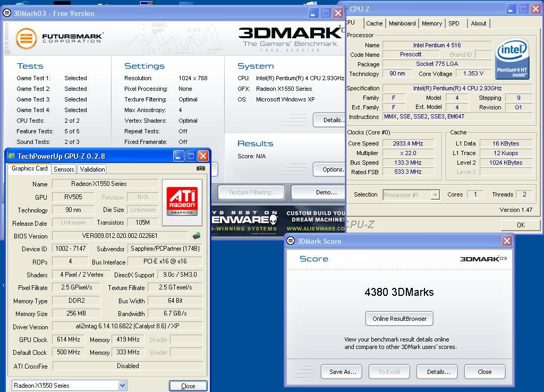Viewport: 544px width, 392px height.
Task: Close the 3DMark Score dialog with X
Action: (507, 241)
